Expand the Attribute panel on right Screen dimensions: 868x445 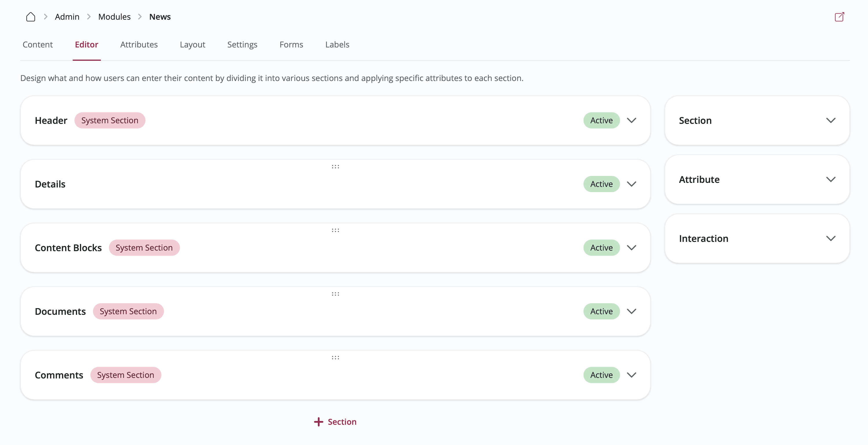831,179
